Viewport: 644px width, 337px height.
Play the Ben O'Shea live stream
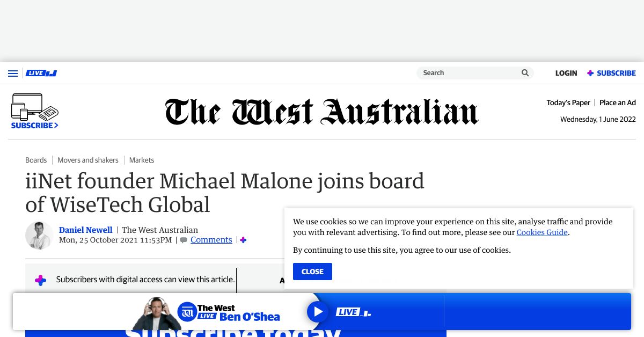318,311
